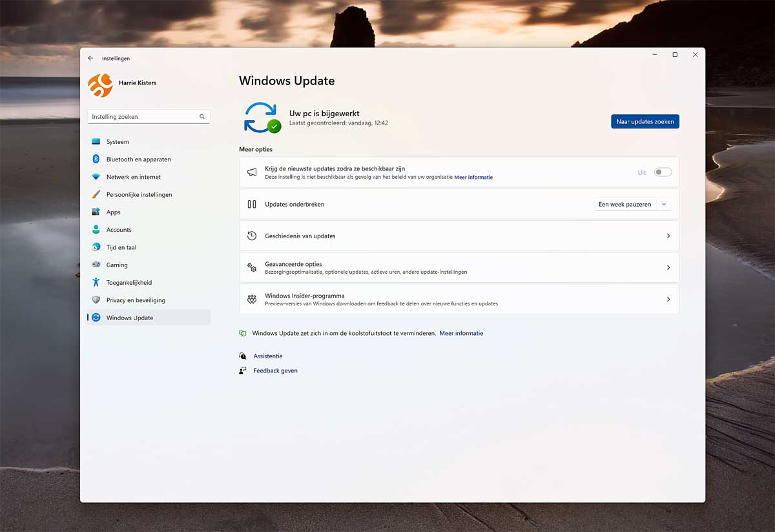Click the Windows Update page heading

click(287, 81)
